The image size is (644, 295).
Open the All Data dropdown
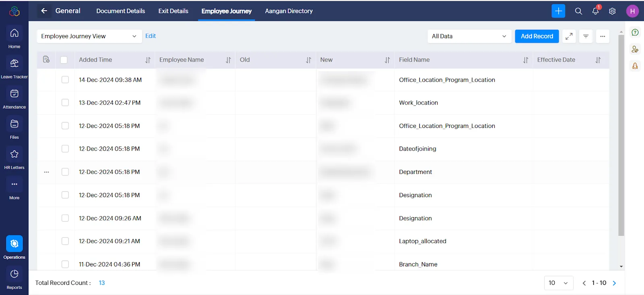coord(469,36)
